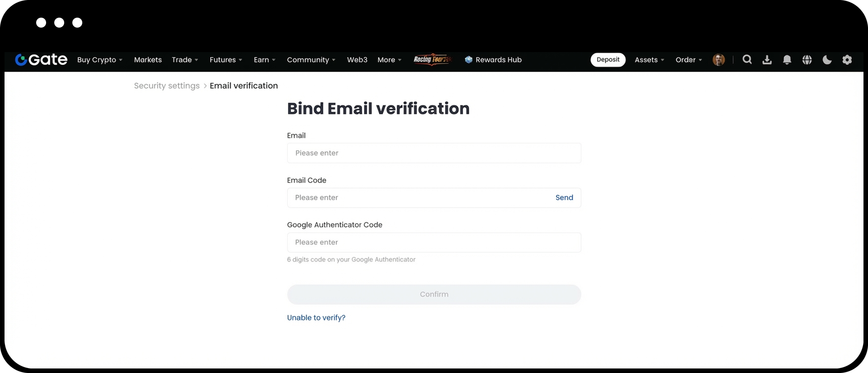Expand the Assets dropdown menu

[649, 60]
